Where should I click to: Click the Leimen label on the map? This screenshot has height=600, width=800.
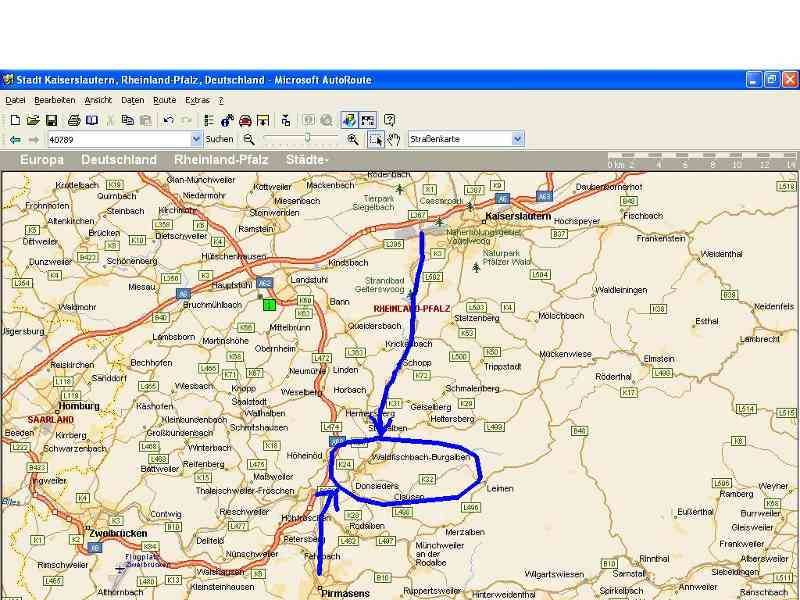point(500,488)
